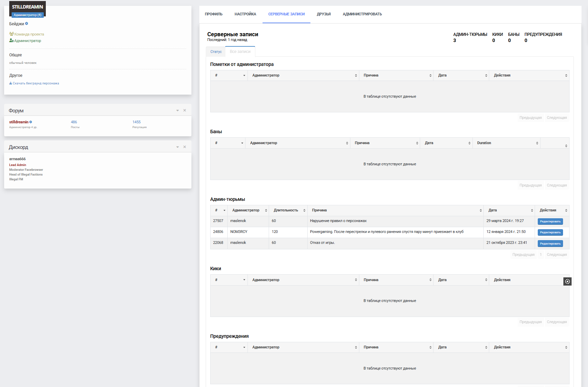Click the 486 forum posts count
588x387 pixels.
click(74, 122)
